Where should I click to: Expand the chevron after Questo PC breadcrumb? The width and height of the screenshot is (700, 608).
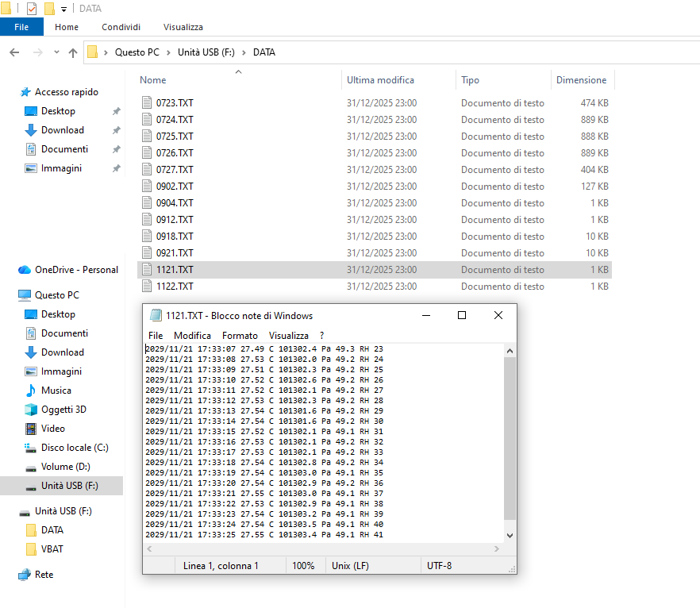click(x=168, y=52)
